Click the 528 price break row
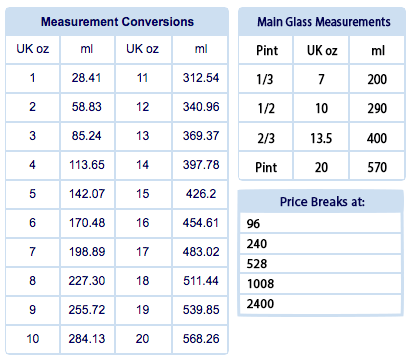 [x=320, y=264]
